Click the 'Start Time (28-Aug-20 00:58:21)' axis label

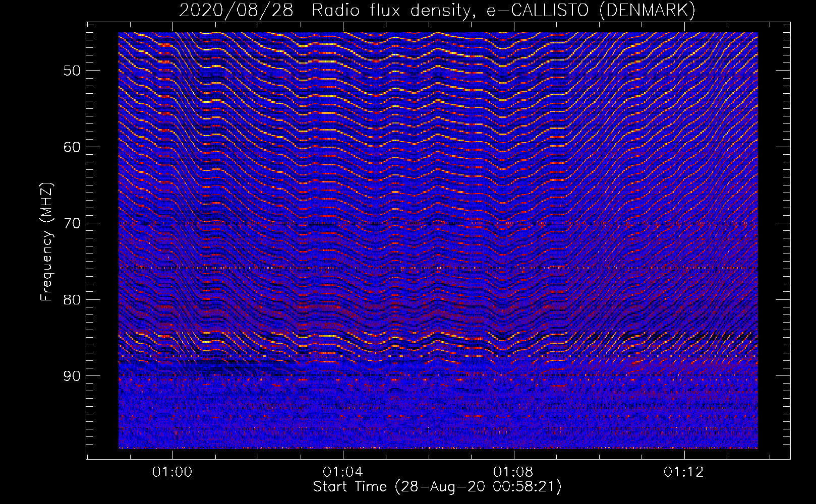point(437,487)
